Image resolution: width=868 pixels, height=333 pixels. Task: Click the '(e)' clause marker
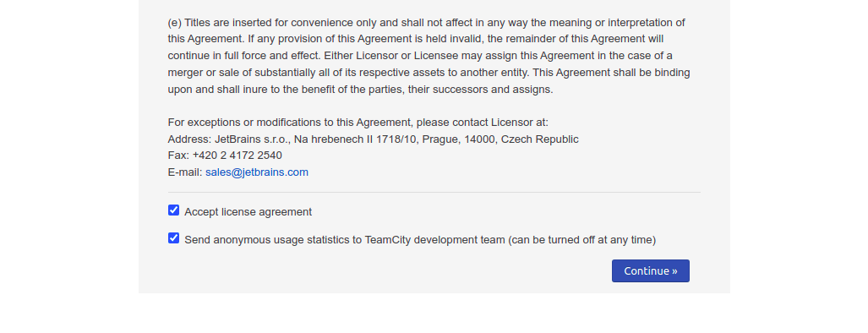coord(175,23)
